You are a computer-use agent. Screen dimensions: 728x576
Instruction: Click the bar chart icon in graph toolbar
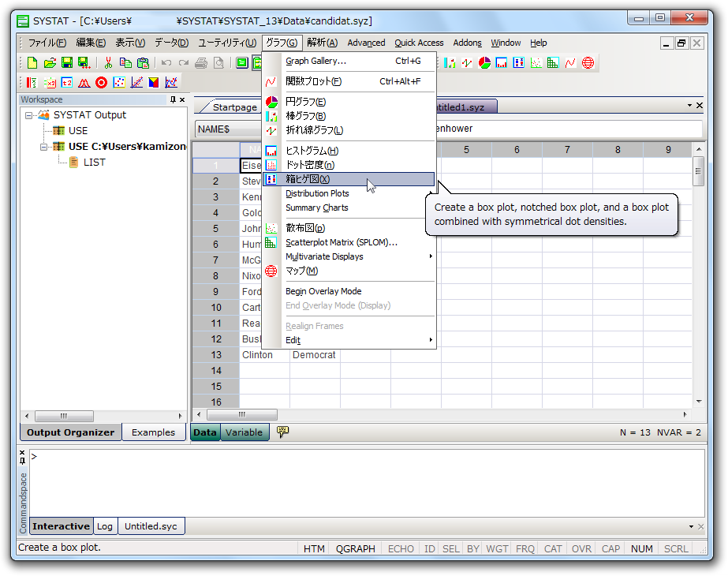[x=450, y=62]
